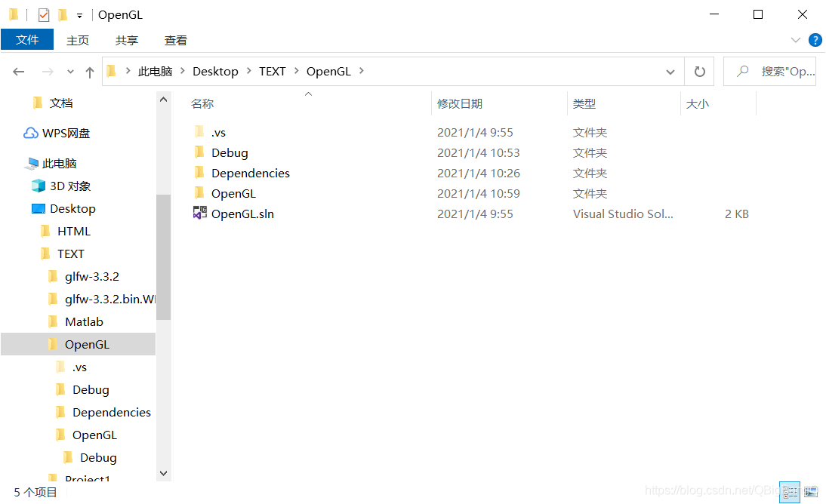Select 文档 in the navigation pane
Screen dimensions: 826x504
[x=61, y=103]
